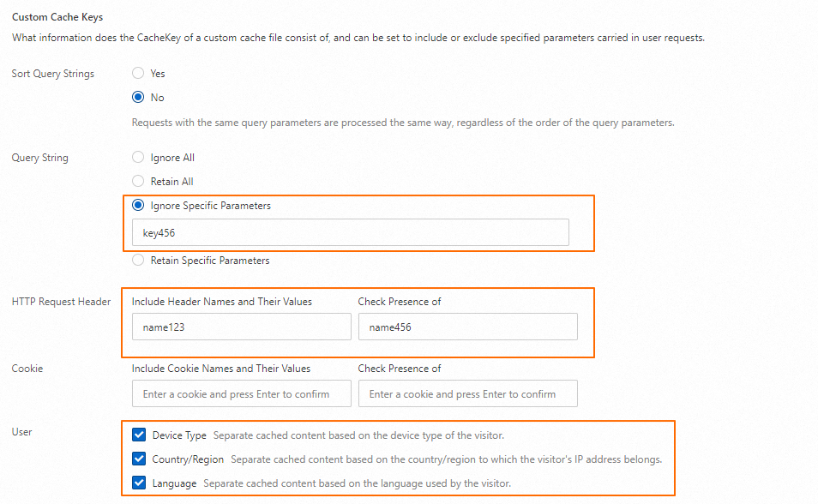This screenshot has height=504, width=818.
Task: Uncheck the Device Type checkbox
Action: (x=139, y=435)
